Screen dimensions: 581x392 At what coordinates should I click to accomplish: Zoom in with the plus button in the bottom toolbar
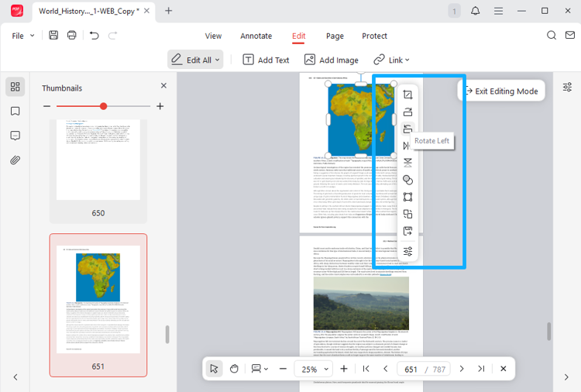344,369
